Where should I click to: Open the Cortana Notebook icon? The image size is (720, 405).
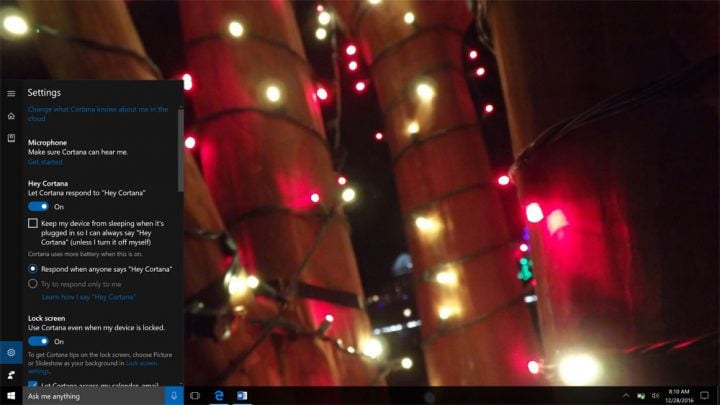click(11, 138)
